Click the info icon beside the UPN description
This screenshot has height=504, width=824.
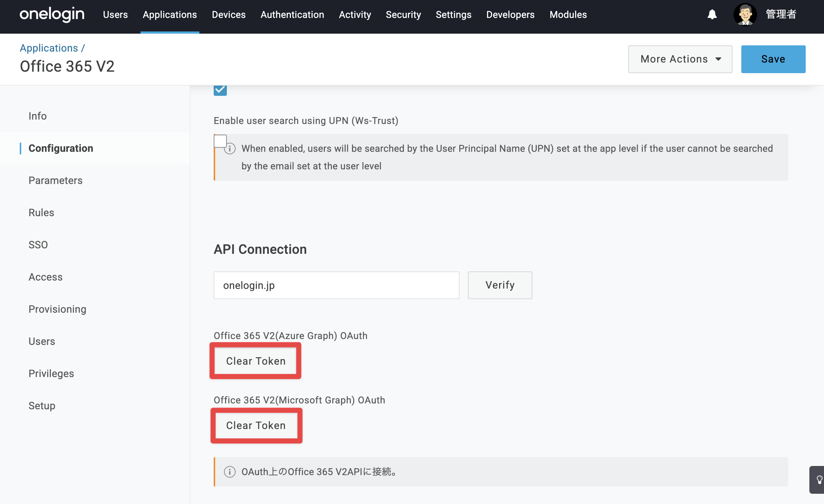click(230, 148)
